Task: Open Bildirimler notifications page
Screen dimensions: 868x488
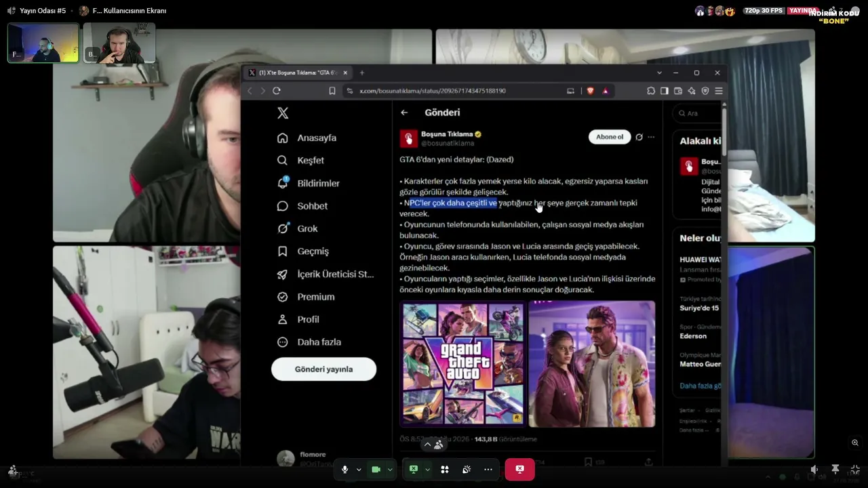Action: tap(309, 183)
